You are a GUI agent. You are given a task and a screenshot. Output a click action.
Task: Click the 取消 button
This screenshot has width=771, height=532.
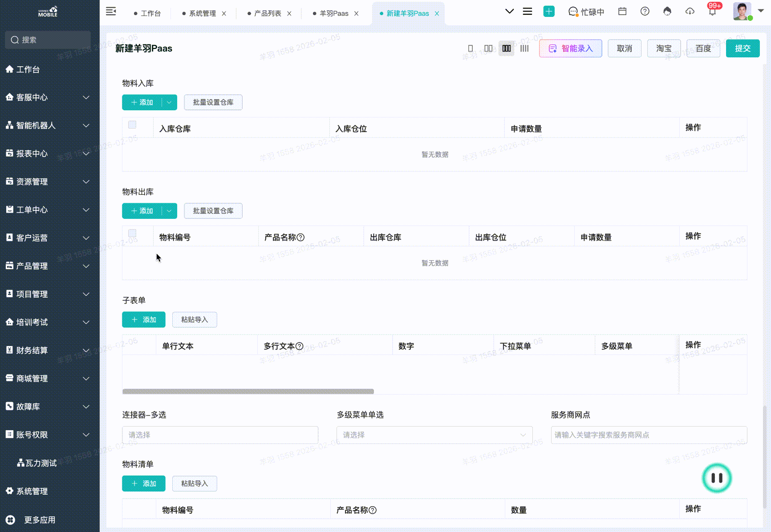[625, 48]
